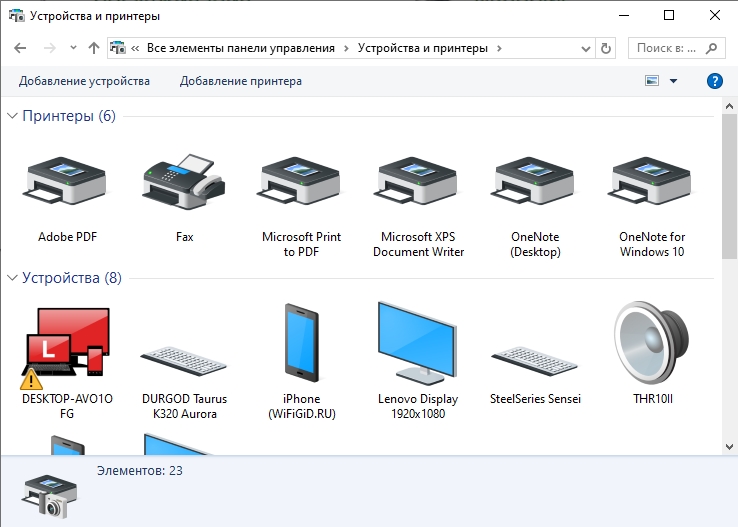Collapse the Устройства (8) group

point(13,278)
